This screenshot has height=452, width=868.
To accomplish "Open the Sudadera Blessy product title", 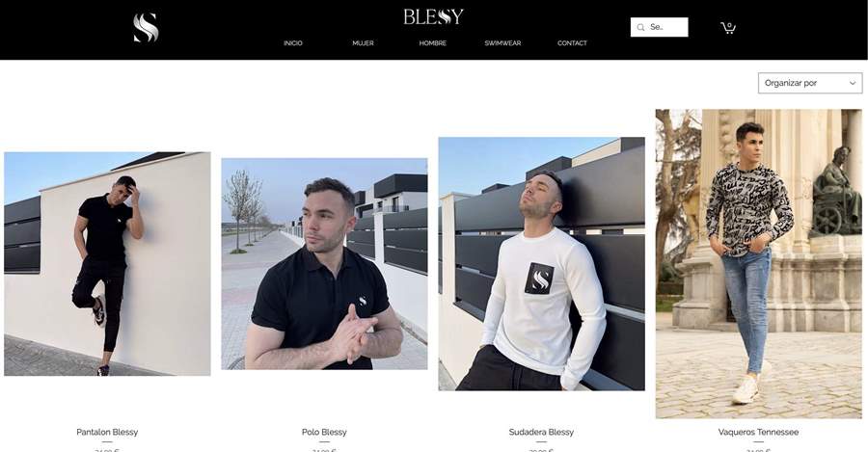I will 541,432.
